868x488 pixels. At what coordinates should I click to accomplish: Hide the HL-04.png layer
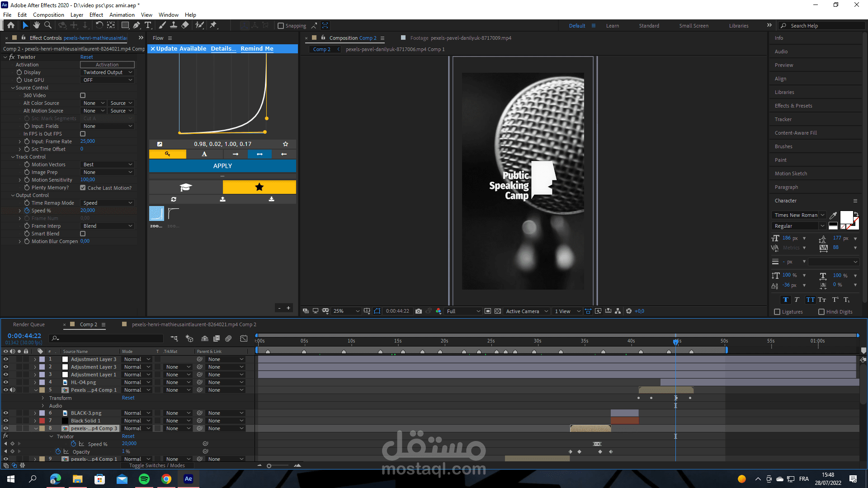click(x=6, y=382)
